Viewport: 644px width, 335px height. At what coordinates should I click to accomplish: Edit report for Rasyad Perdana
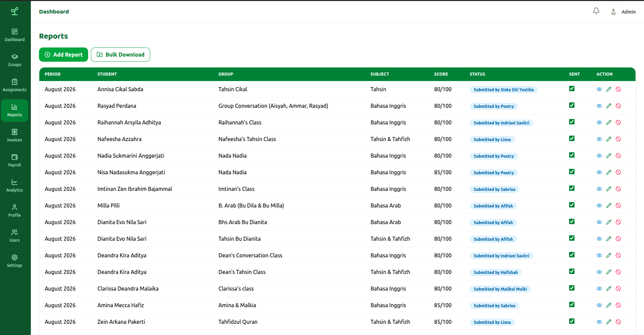coord(609,106)
